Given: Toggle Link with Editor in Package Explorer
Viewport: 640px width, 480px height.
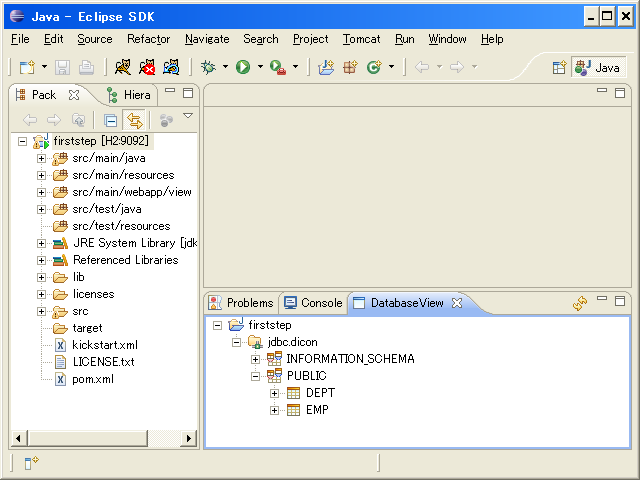Looking at the screenshot, I should pyautogui.click(x=133, y=120).
